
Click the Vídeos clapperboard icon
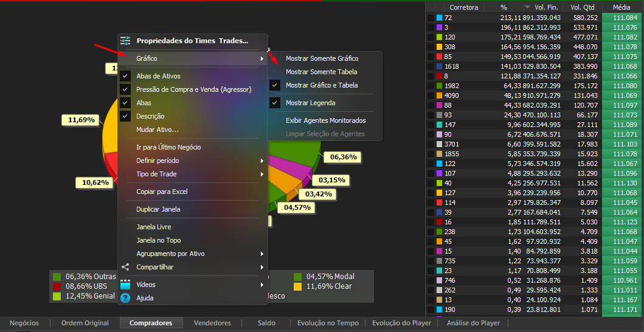125,285
